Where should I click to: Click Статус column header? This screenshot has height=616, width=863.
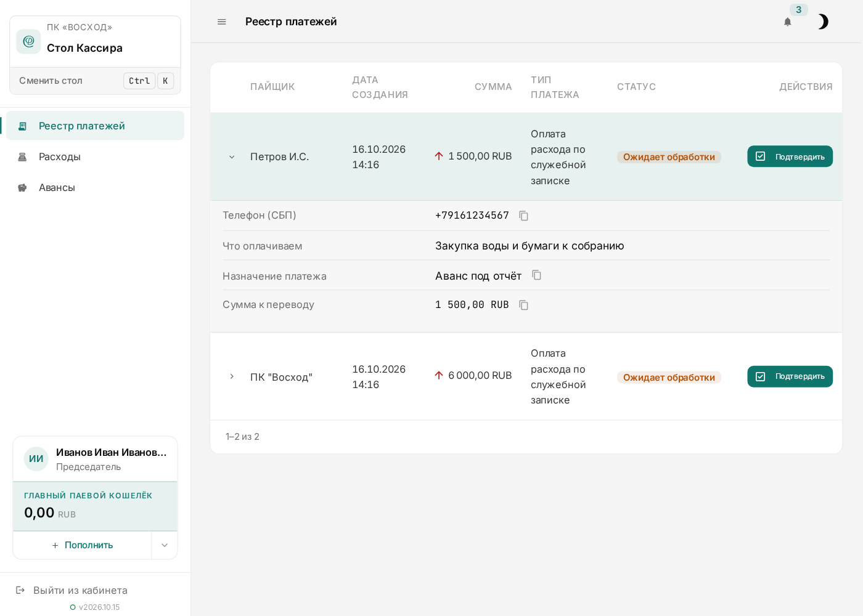636,87
